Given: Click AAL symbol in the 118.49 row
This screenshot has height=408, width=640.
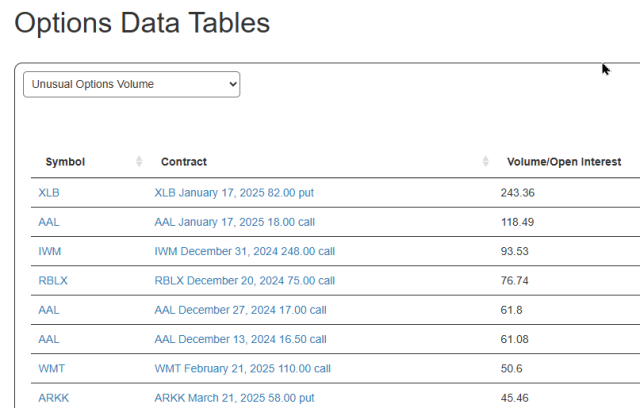Looking at the screenshot, I should (x=49, y=222).
